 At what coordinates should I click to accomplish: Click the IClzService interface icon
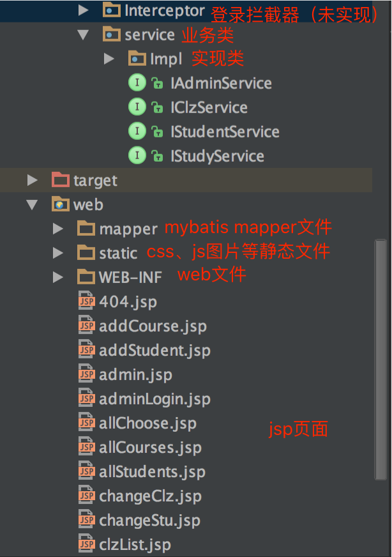point(137,107)
